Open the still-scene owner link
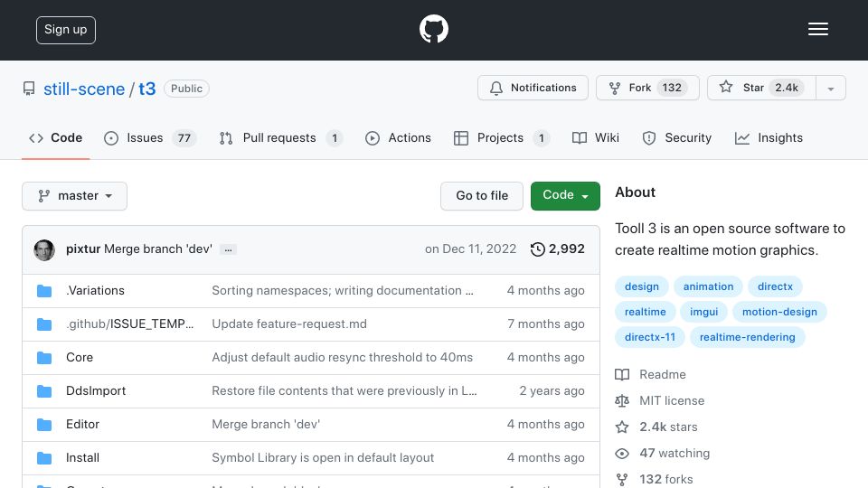 (84, 89)
